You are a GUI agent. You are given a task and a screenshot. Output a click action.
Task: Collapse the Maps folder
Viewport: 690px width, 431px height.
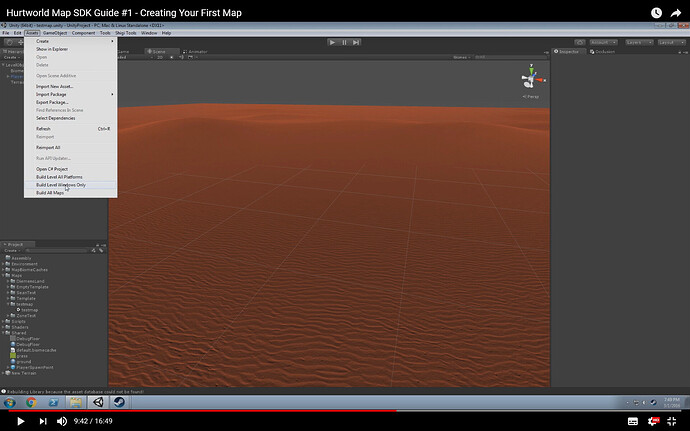[3, 276]
